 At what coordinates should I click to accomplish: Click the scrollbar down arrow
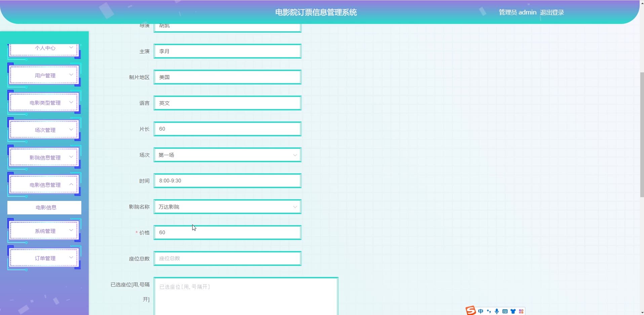pos(642,313)
